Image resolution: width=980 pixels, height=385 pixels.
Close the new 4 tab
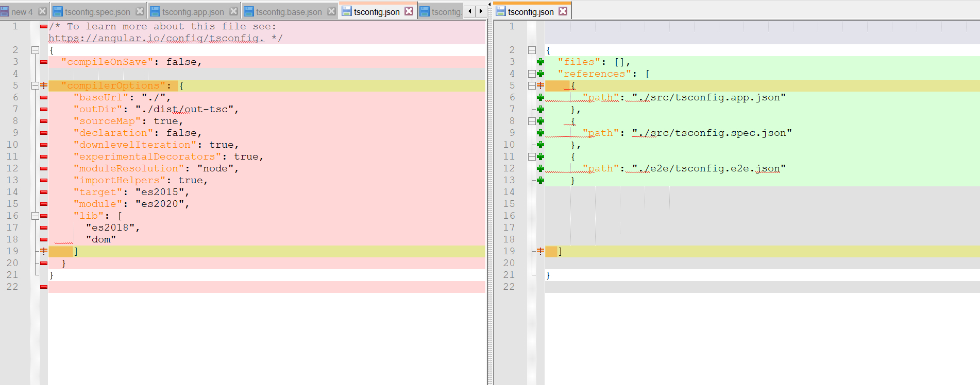[x=42, y=11]
